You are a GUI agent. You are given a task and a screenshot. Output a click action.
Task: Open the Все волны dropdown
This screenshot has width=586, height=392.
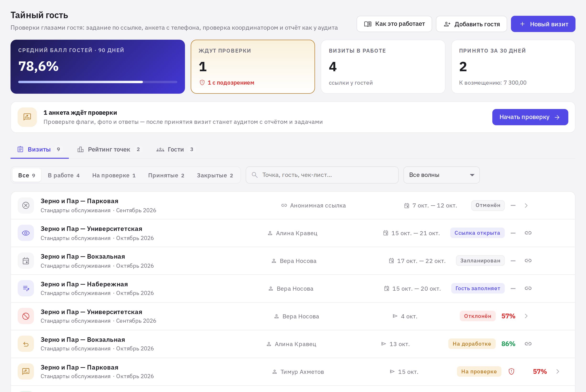(442, 175)
